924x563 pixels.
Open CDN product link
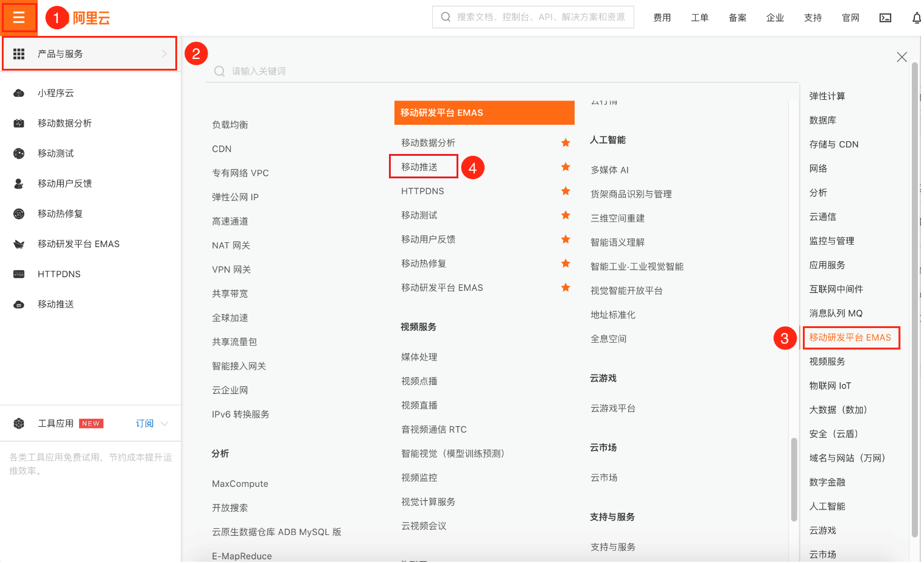point(222,149)
